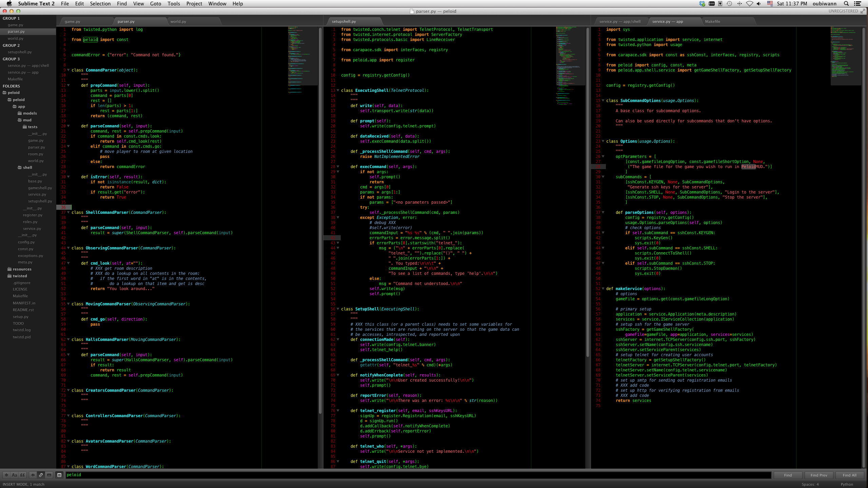Toggle whole word search option
Viewport: 868px width, 488px height.
click(22, 475)
